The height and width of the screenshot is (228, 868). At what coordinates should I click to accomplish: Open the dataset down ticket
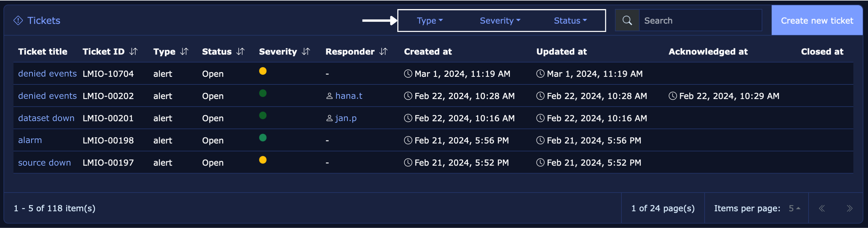pyautogui.click(x=46, y=118)
